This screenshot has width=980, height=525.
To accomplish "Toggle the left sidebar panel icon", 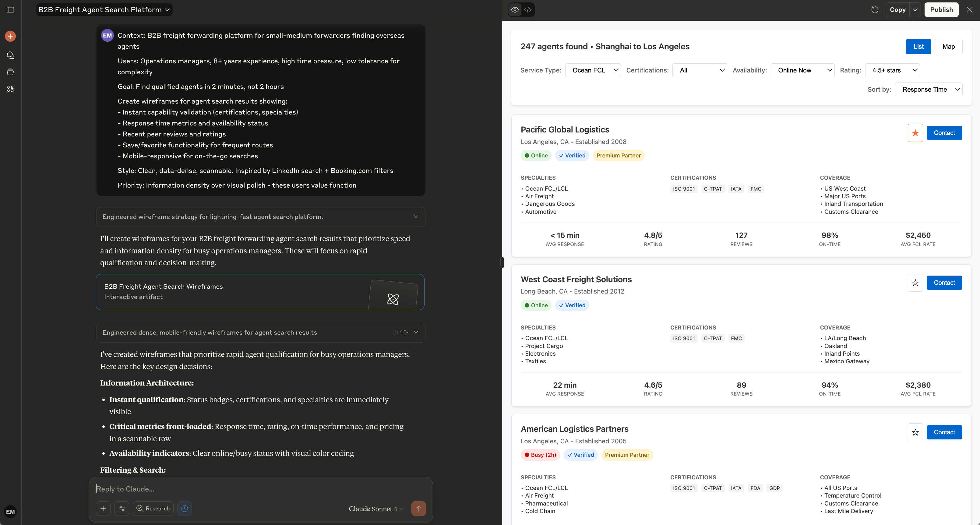I will [10, 10].
